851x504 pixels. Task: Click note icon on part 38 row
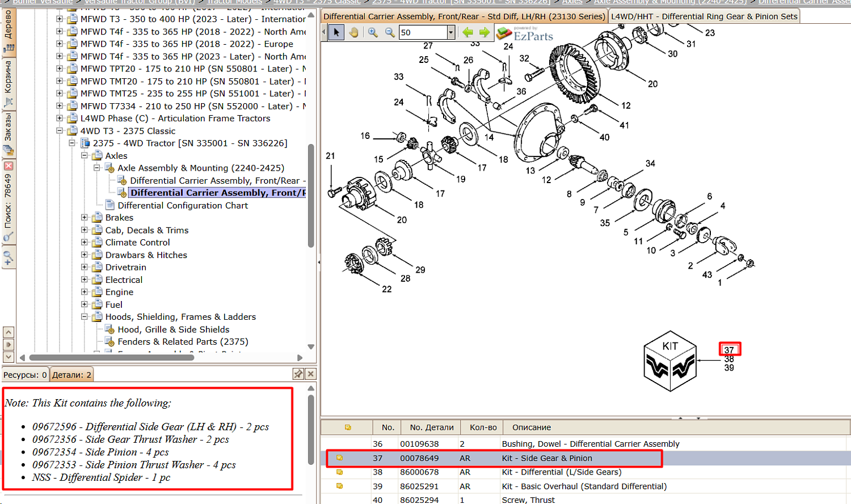[x=339, y=472]
